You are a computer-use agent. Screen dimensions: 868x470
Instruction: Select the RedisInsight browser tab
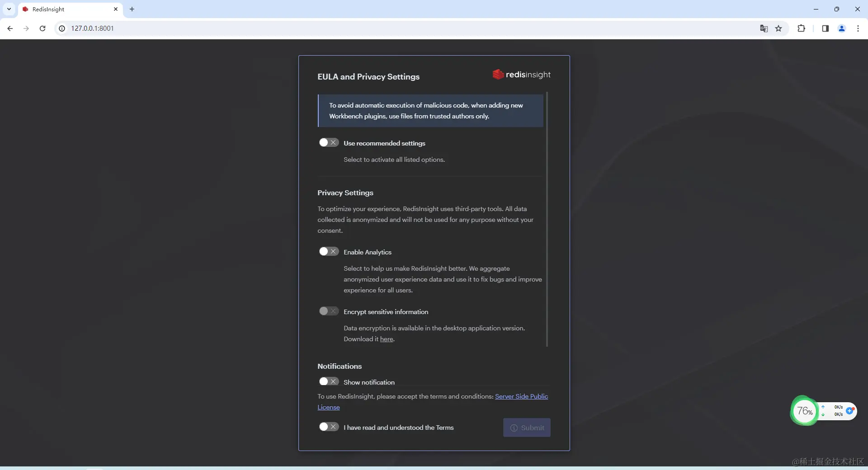point(63,9)
